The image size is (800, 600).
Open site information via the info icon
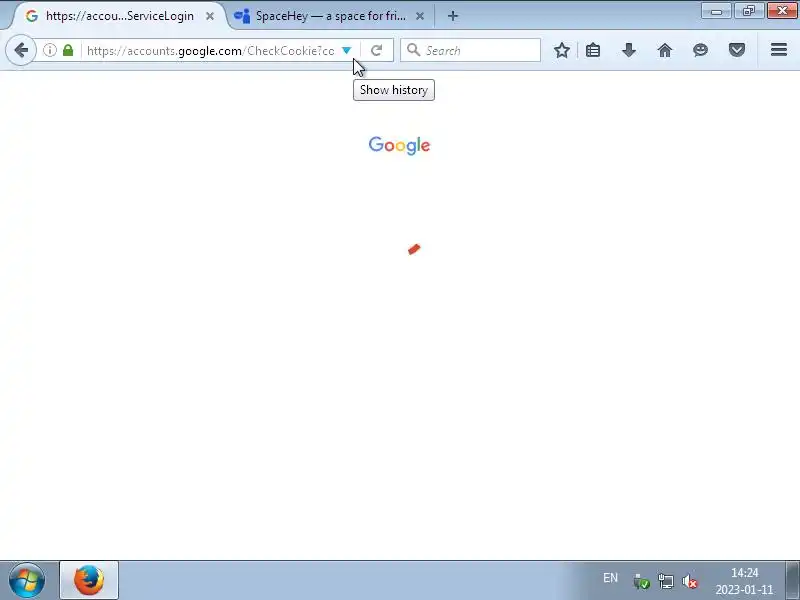coord(49,50)
